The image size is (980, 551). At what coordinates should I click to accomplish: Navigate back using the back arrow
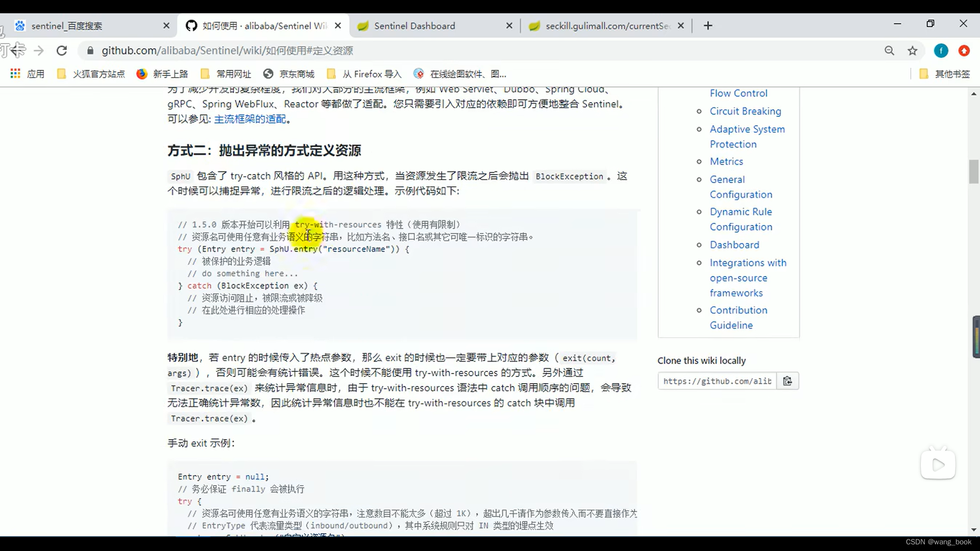pos(17,51)
